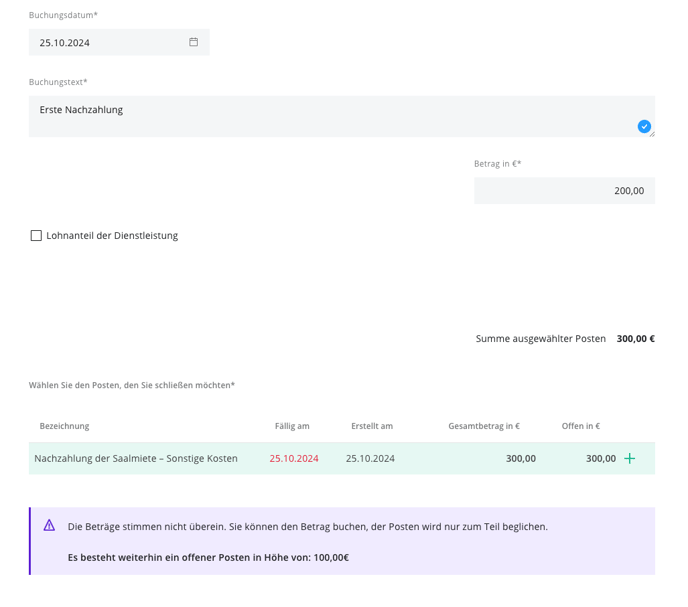
Task: Click the Lohnanteil der Dienstleistung label text
Action: coord(112,236)
